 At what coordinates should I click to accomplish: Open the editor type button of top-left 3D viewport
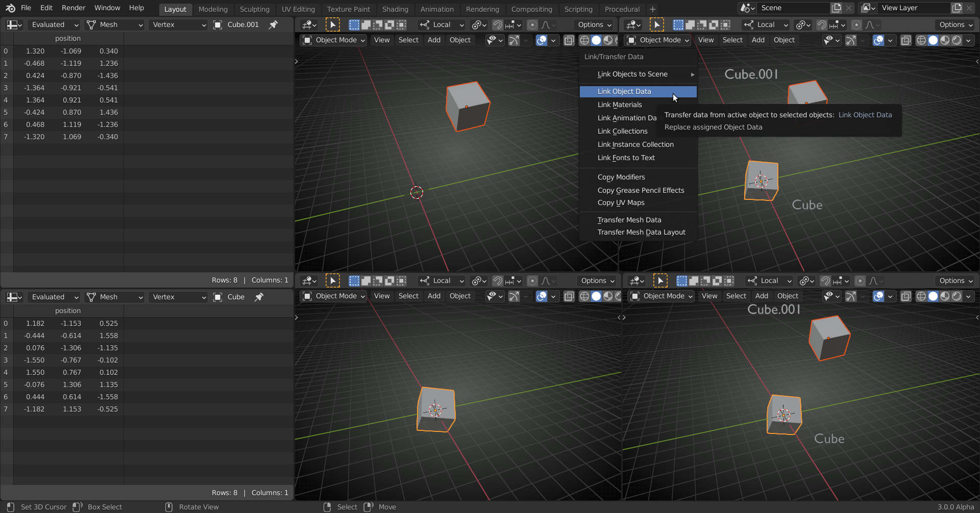point(309,24)
